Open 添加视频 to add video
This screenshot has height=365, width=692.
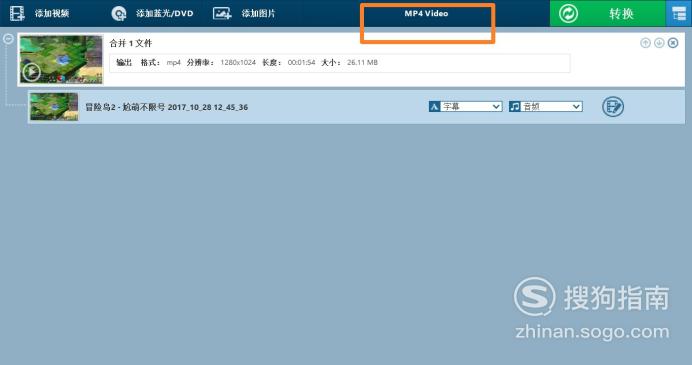[x=52, y=13]
